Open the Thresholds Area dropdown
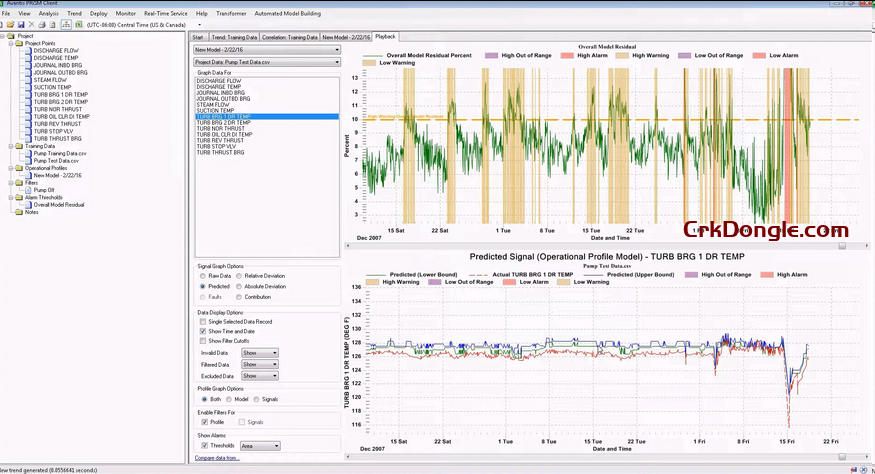 tap(262, 446)
